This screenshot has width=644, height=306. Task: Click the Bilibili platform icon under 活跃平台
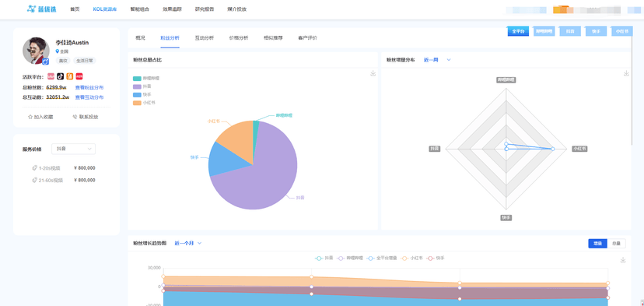tap(51, 76)
